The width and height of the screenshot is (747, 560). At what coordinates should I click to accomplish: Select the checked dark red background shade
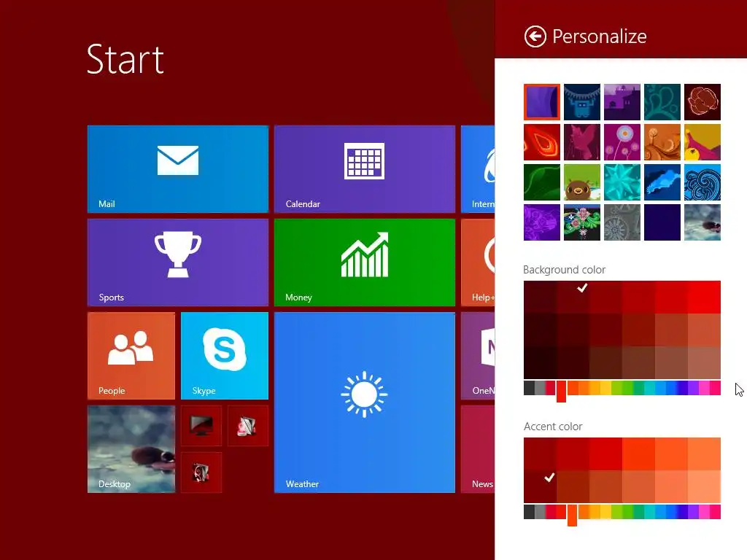pos(573,297)
